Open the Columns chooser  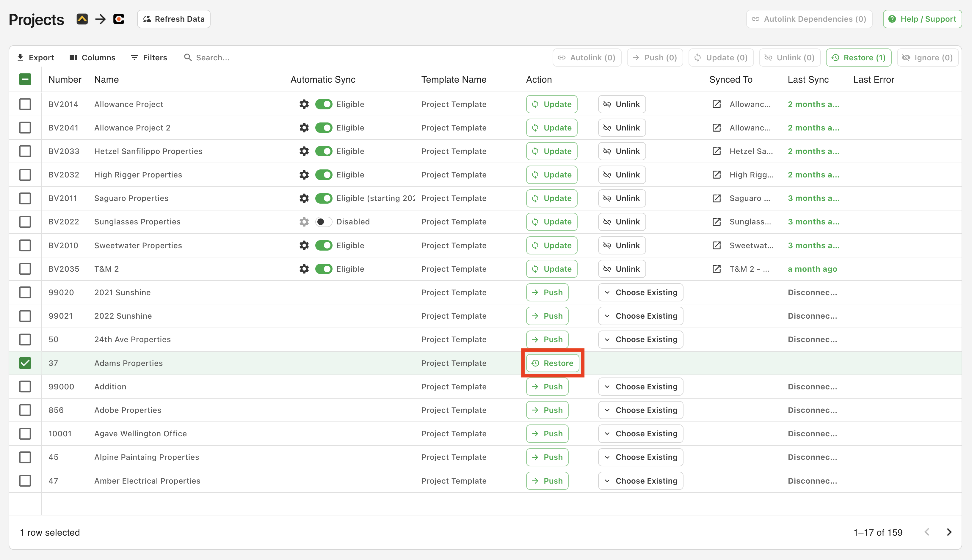point(92,58)
